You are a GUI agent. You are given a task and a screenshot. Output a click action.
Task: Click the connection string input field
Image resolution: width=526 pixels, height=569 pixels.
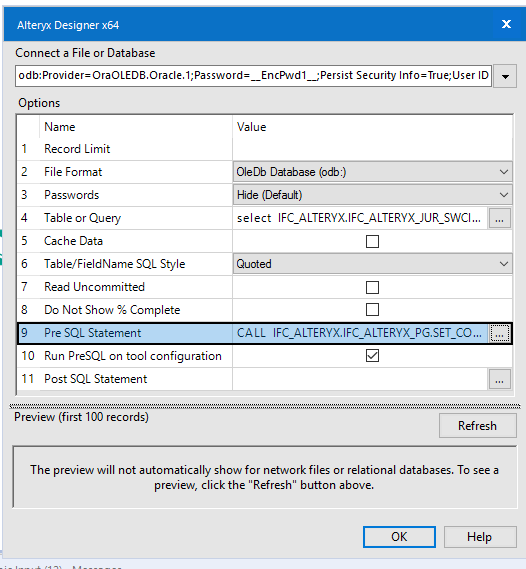pos(253,75)
